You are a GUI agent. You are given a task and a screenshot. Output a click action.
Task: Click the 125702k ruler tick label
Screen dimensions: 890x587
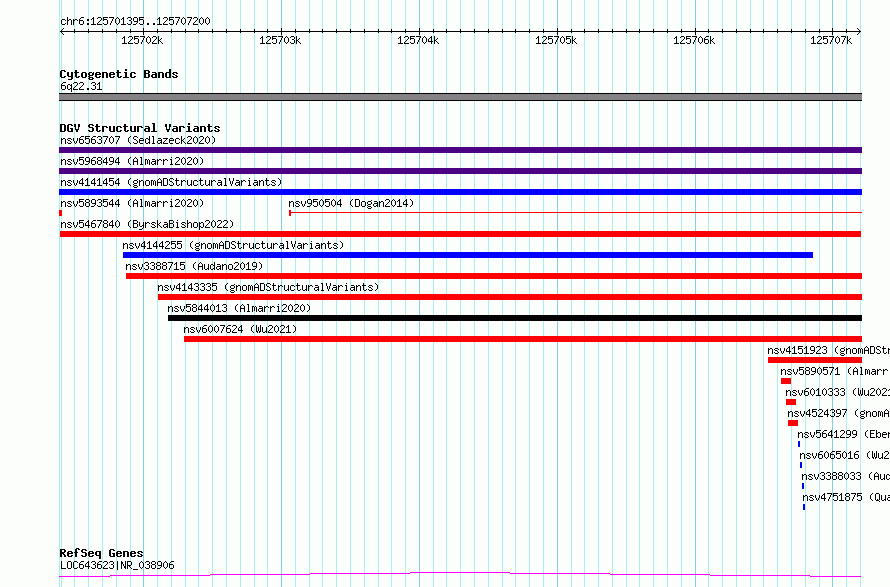[142, 40]
